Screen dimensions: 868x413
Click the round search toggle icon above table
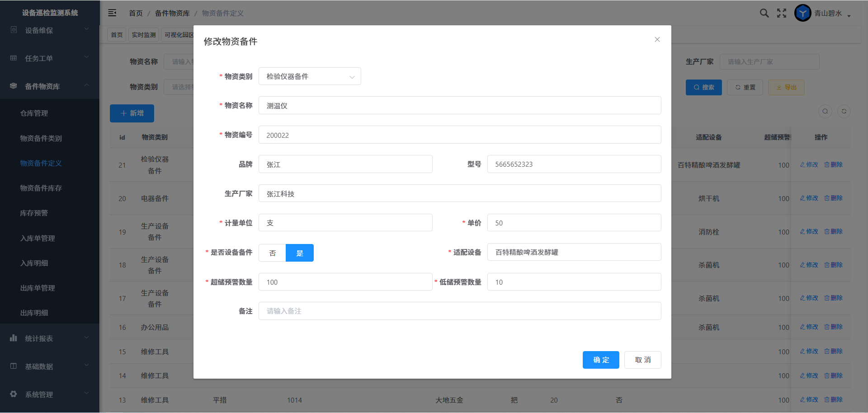point(825,112)
